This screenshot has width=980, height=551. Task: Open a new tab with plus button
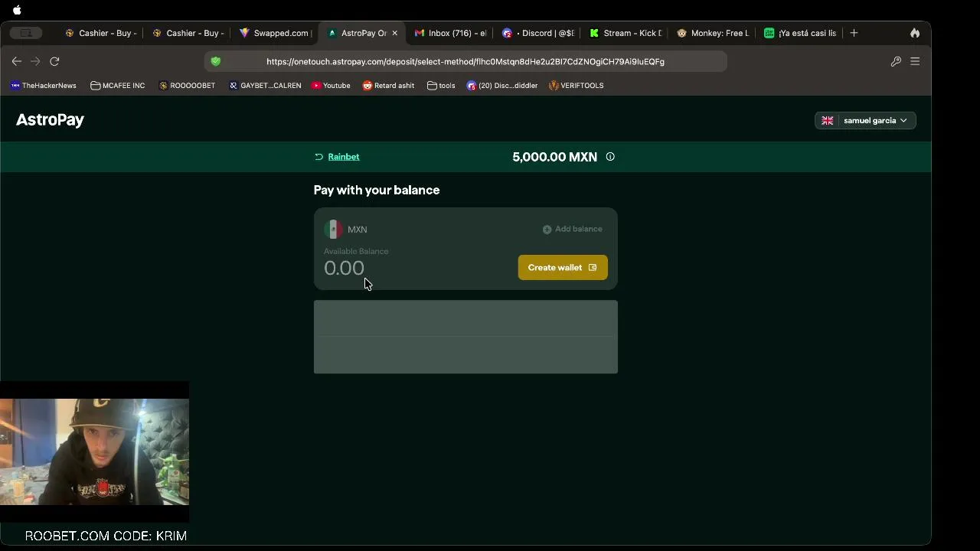pyautogui.click(x=854, y=33)
